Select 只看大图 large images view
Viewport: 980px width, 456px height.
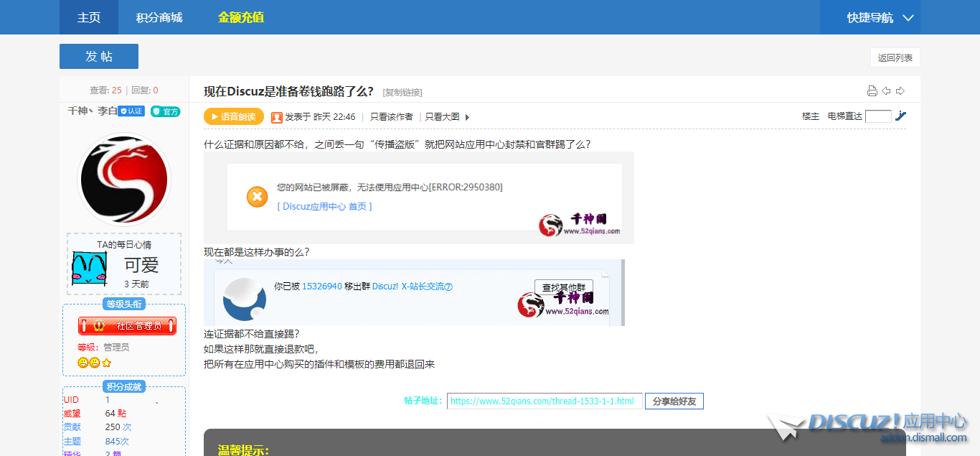[x=442, y=116]
